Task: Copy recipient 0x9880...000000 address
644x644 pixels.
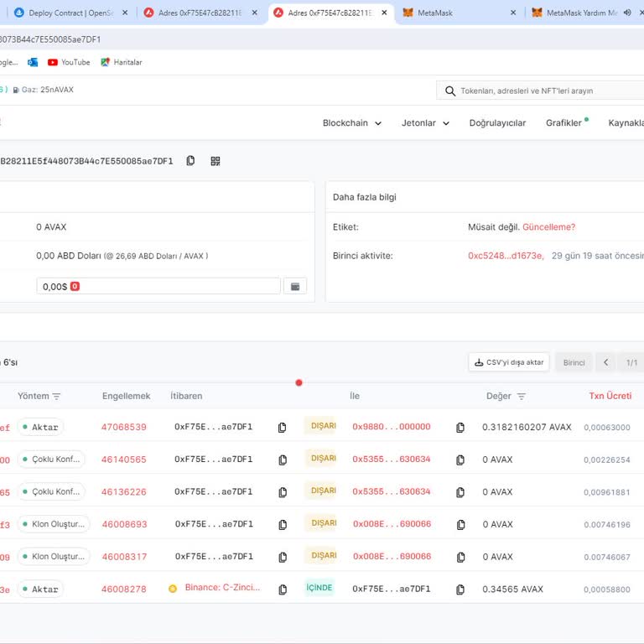Action: (x=460, y=427)
